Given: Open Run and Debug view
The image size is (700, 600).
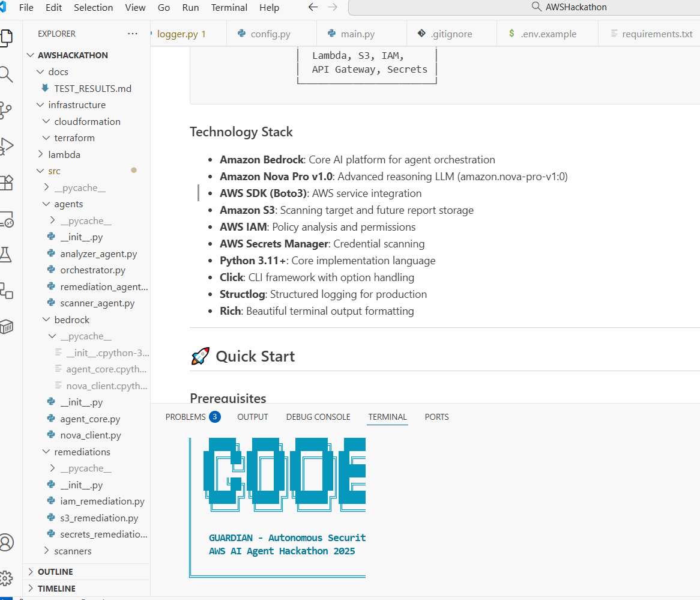Looking at the screenshot, I should tap(6, 146).
